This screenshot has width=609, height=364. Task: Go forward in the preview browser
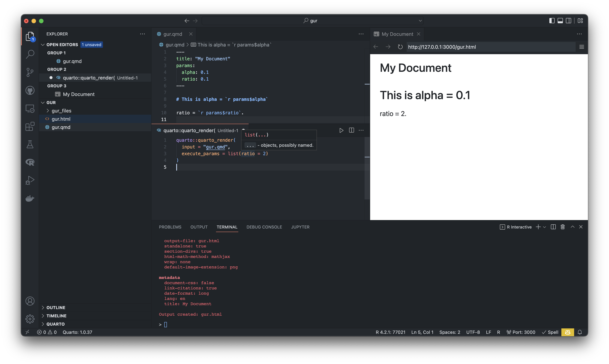coord(388,47)
